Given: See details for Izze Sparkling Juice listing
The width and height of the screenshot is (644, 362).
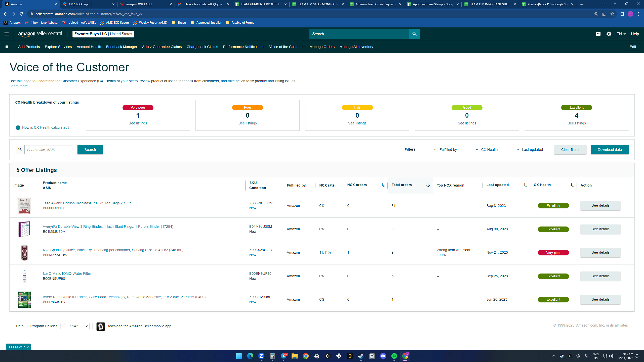Looking at the screenshot, I should 600,253.
